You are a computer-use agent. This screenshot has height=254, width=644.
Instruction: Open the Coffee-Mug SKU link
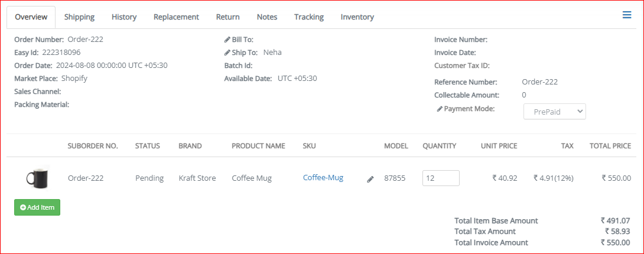click(x=323, y=178)
